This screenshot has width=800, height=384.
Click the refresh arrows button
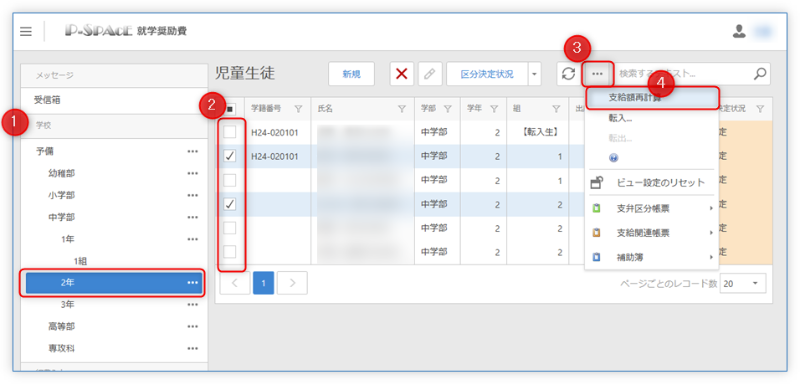pos(568,74)
